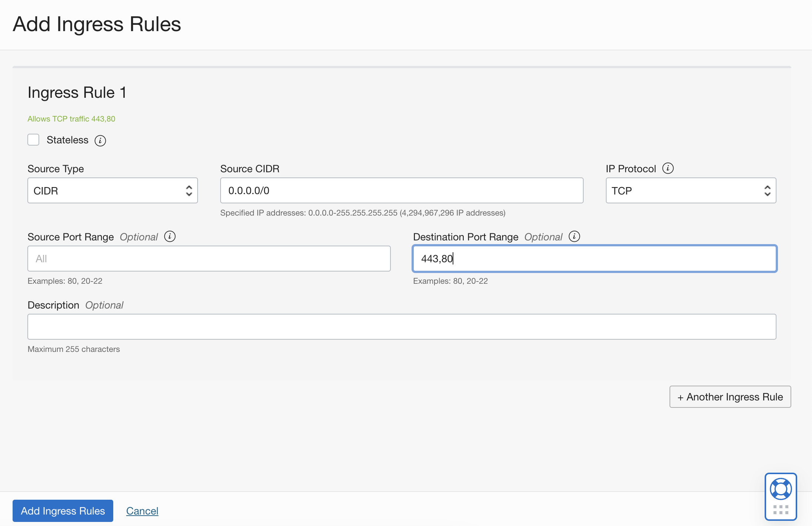
Task: Click the Source Type dropdown arrows
Action: tap(189, 190)
